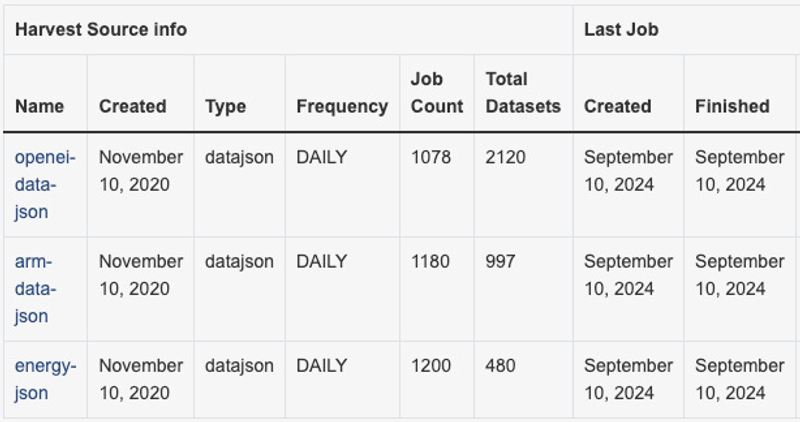This screenshot has width=800, height=422.
Task: Open the energy-json harvest source link
Action: pyautogui.click(x=45, y=379)
